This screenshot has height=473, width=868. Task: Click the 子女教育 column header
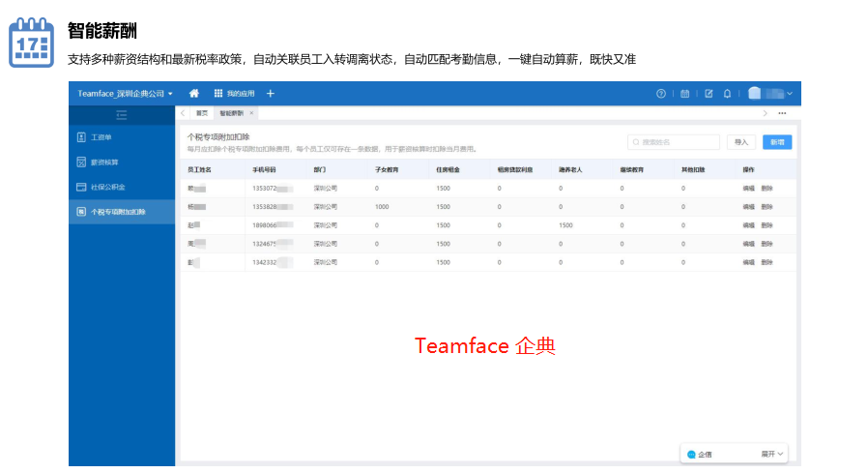tap(387, 169)
